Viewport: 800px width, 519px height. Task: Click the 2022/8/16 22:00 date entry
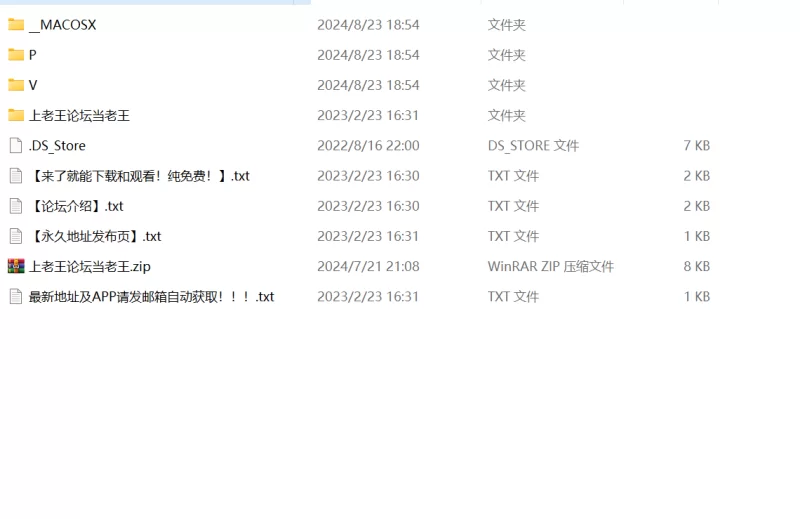click(368, 145)
